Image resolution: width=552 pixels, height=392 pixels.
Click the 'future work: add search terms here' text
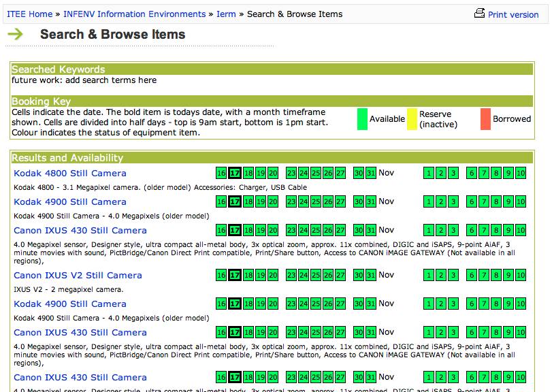84,80
